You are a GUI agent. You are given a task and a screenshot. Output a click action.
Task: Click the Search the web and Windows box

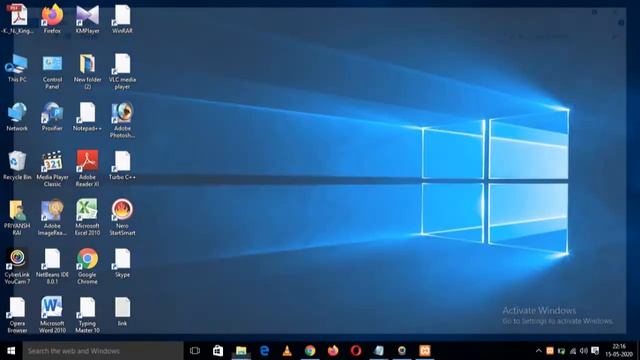103,351
